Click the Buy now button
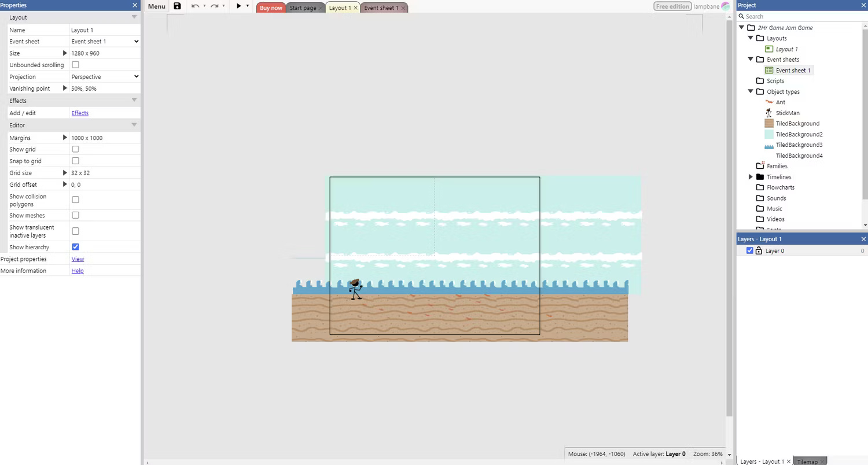 (270, 8)
